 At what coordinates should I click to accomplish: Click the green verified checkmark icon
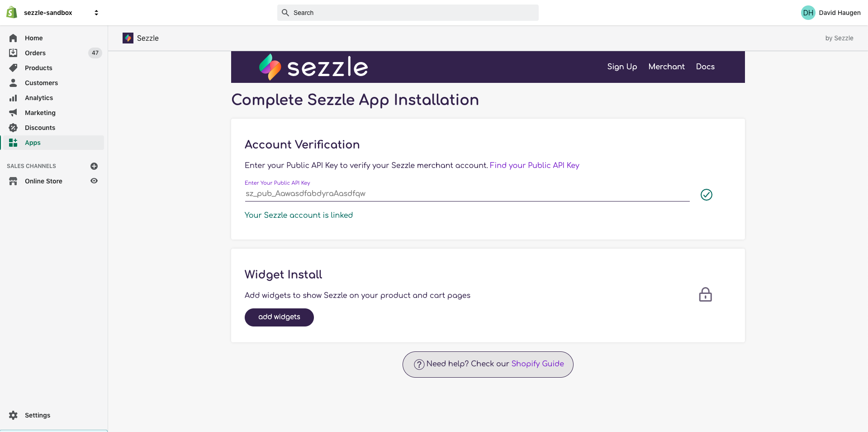(706, 195)
